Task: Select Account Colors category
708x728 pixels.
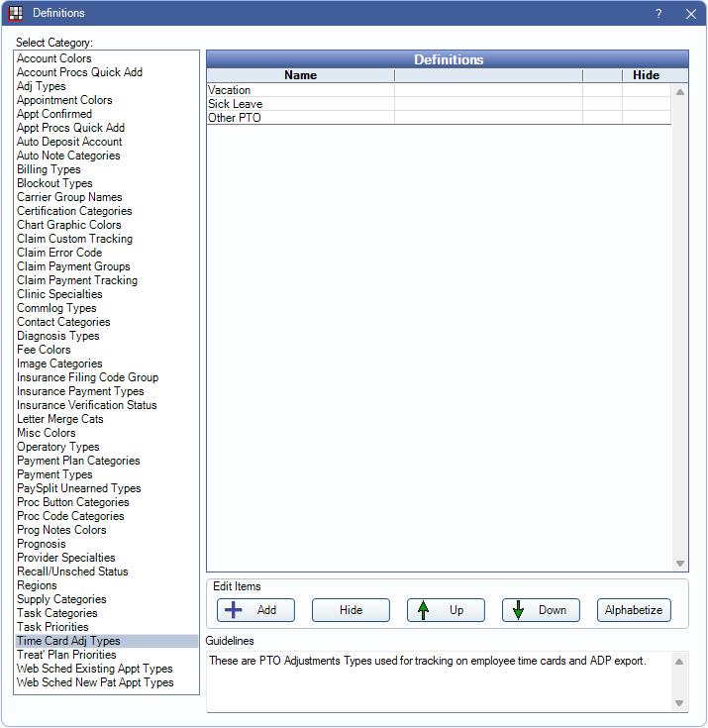Action: tap(54, 58)
